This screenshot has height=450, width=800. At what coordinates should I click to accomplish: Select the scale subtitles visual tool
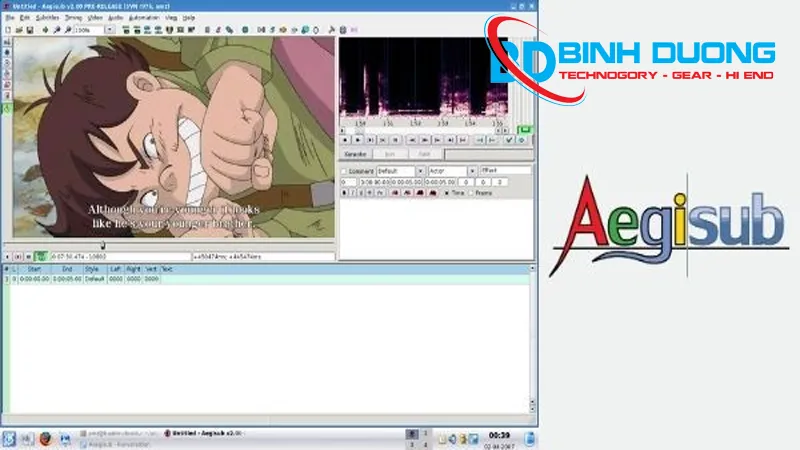point(7,85)
